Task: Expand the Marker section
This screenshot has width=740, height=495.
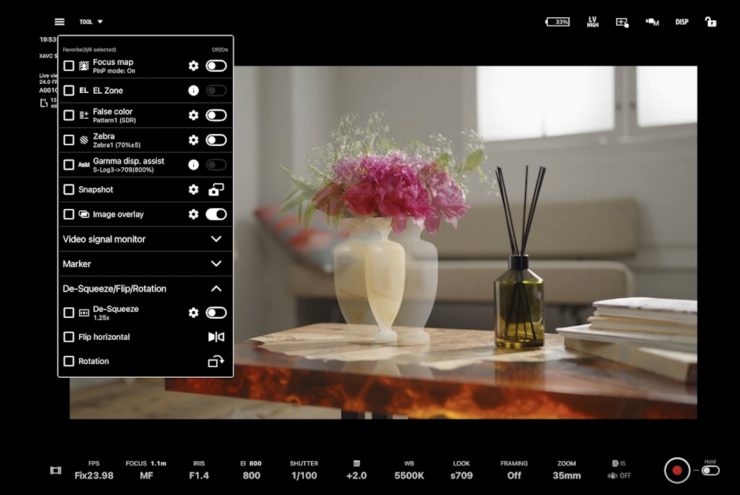Action: coord(145,264)
